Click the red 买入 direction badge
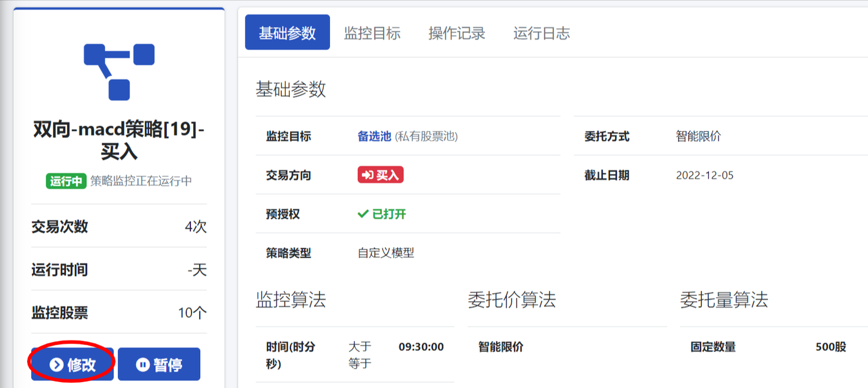Screen dimensions: 868x388 tap(380, 175)
